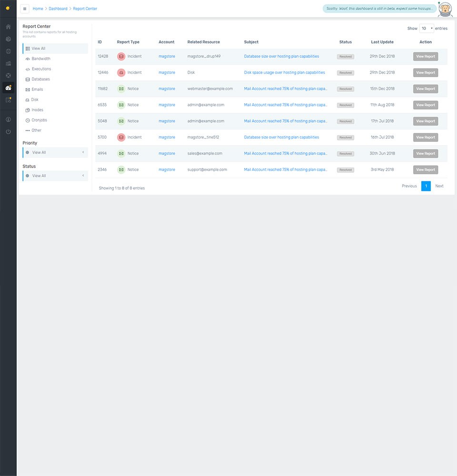Image resolution: width=457 pixels, height=476 pixels.
Task: Open the billing card icon in sidebar
Action: (x=8, y=63)
